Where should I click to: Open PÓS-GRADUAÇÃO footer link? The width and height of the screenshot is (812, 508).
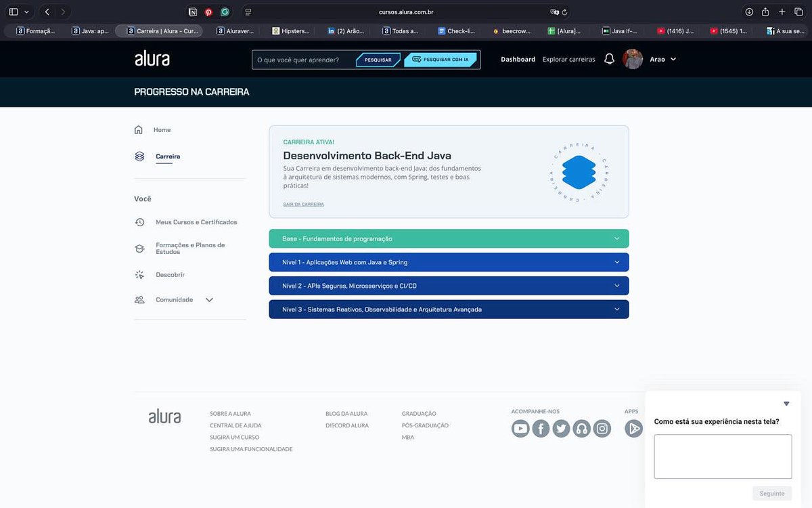click(x=425, y=425)
